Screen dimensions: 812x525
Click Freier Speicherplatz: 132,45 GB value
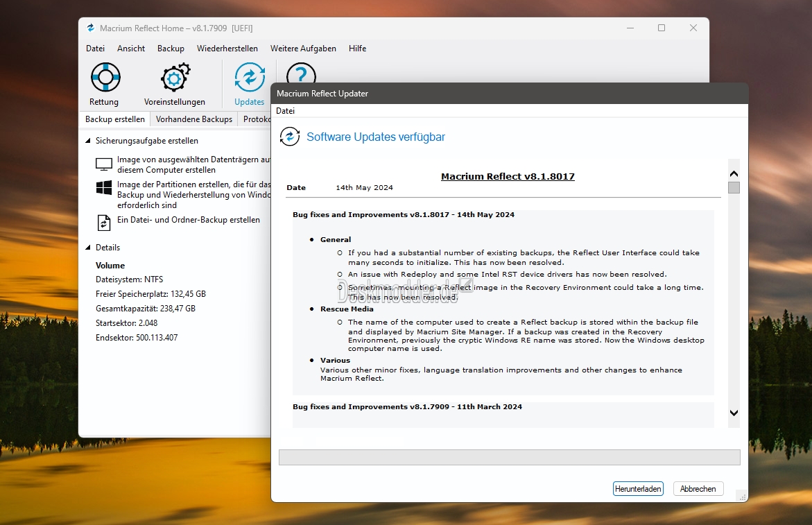coord(150,293)
